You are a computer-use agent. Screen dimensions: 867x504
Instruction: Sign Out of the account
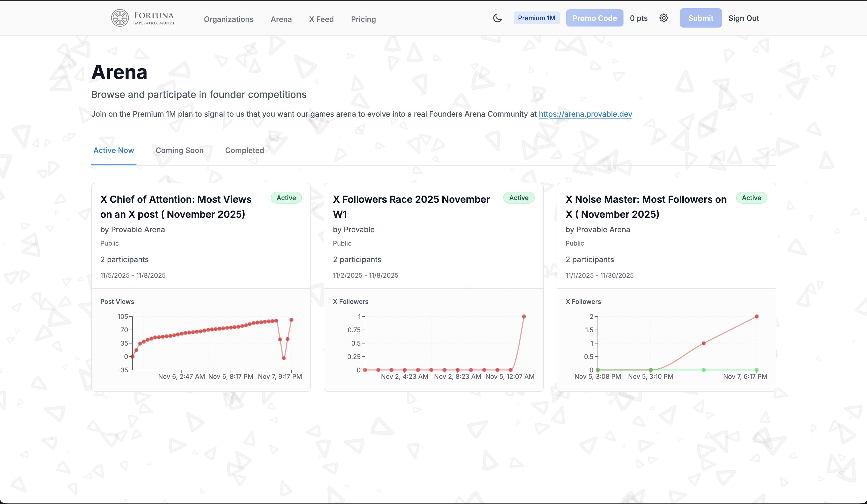[x=743, y=18]
